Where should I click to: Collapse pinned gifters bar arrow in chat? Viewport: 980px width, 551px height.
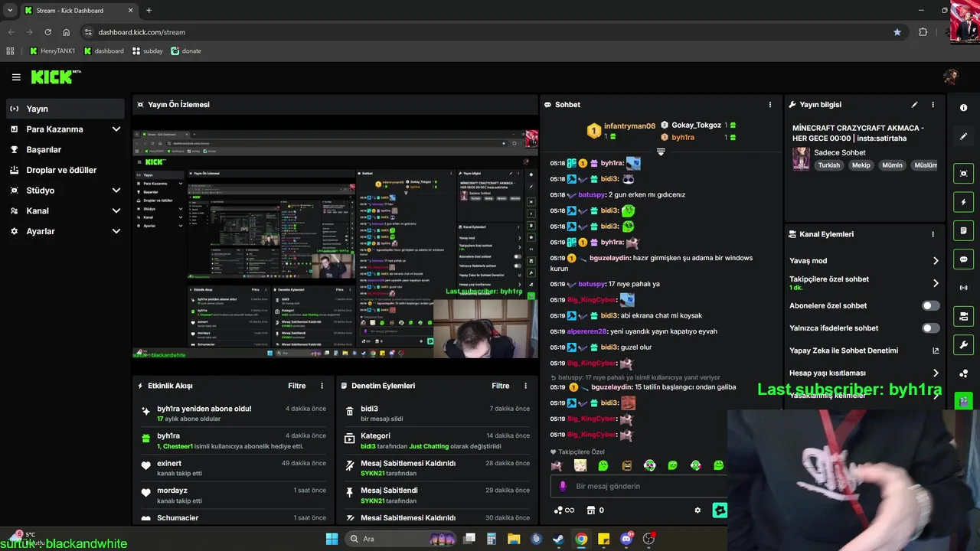661,152
